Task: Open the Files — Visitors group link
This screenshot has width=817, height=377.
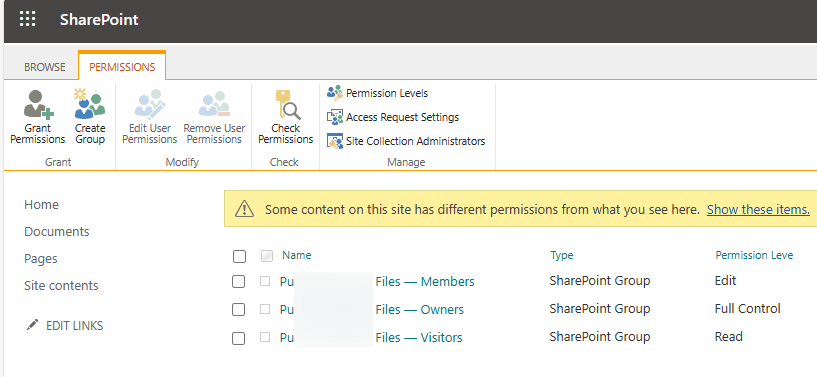Action: click(371, 337)
